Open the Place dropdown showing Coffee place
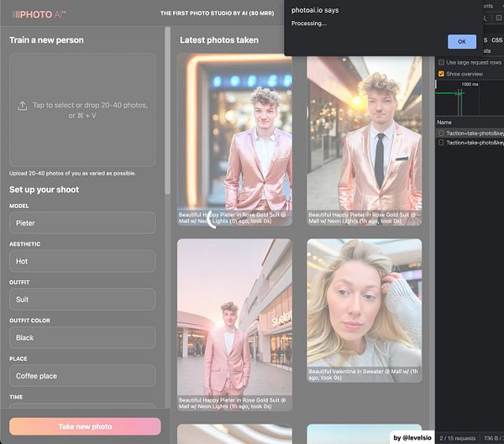This screenshot has width=504, height=444. tap(82, 375)
